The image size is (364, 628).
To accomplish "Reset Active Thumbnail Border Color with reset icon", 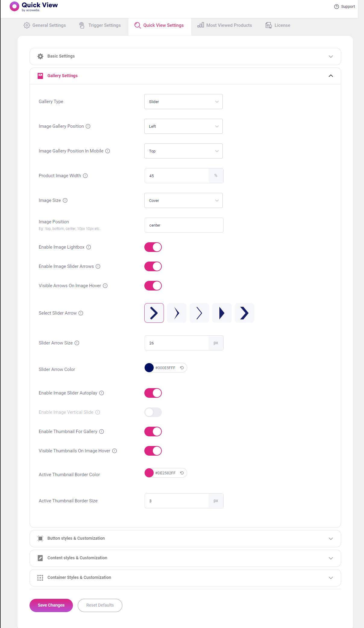I will click(182, 473).
